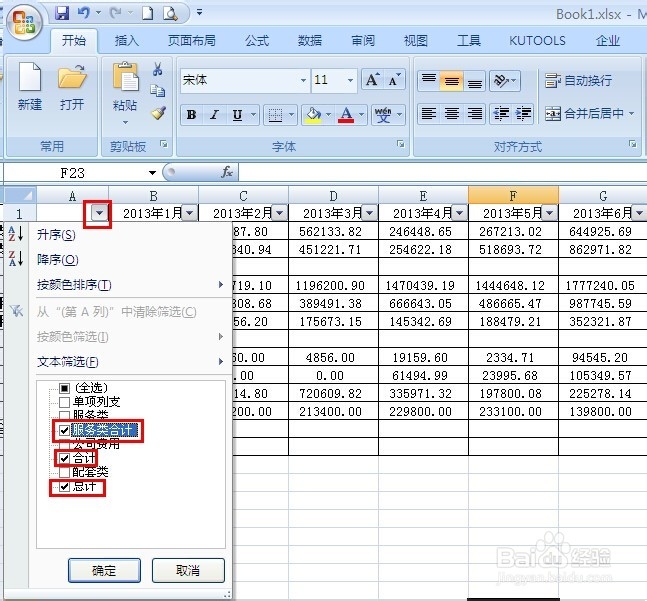This screenshot has height=601, width=647.
Task: Open column A filter dropdown
Action: (x=99, y=213)
